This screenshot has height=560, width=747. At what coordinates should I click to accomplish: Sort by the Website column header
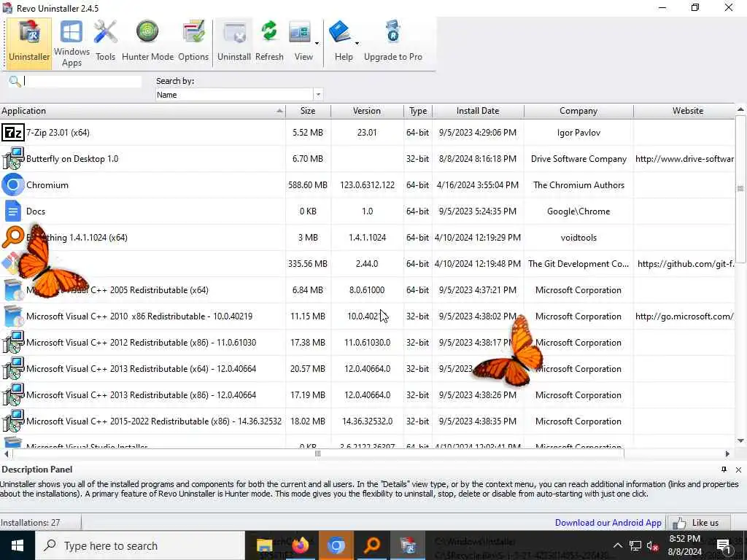click(684, 111)
